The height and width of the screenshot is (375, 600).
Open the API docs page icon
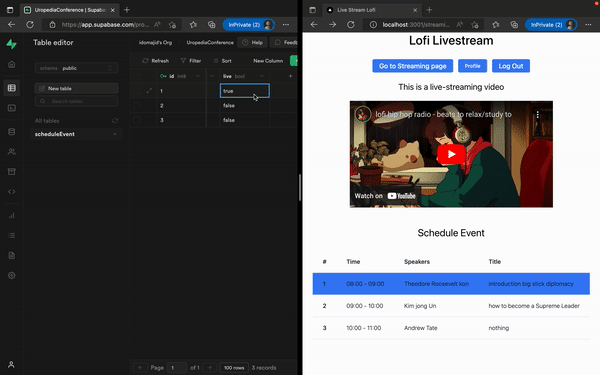tap(11, 255)
